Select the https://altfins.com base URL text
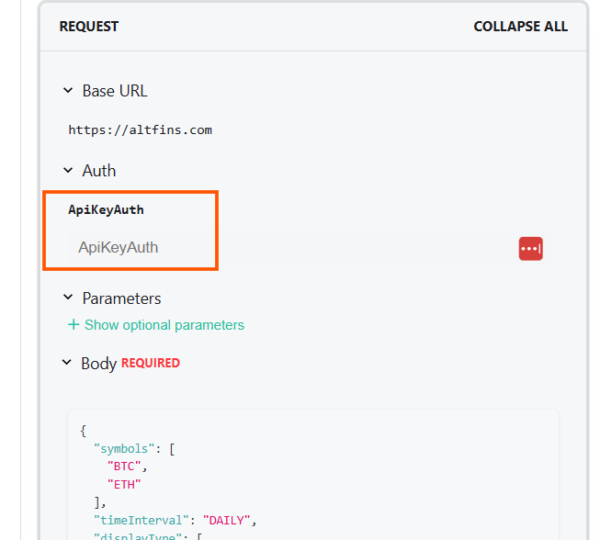Viewport: 600px width, 540px height. click(x=140, y=130)
